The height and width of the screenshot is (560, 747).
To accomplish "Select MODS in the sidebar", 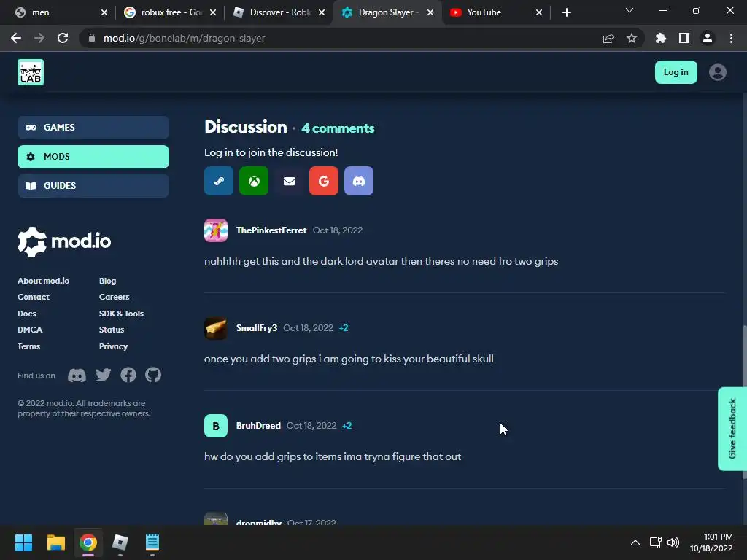I will point(93,157).
